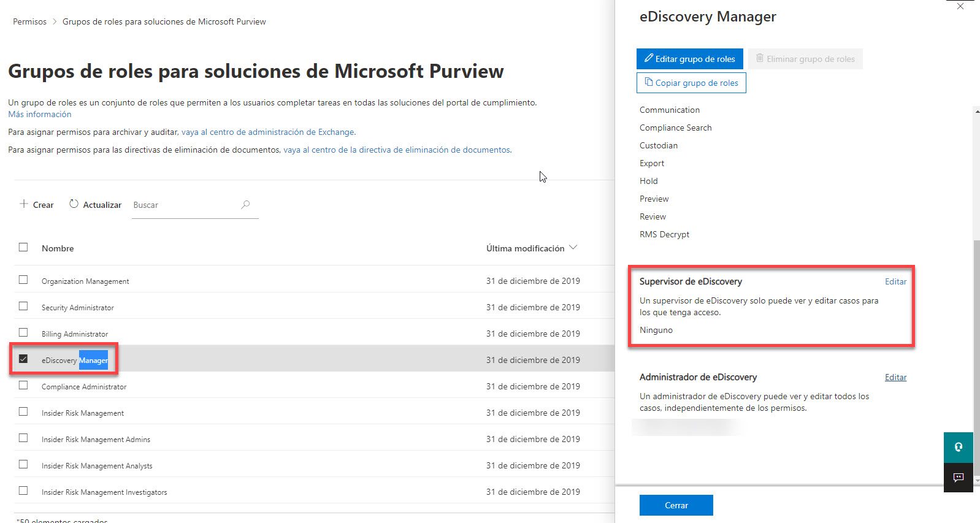
Task: Click the plus icon next to Crear
Action: (24, 204)
